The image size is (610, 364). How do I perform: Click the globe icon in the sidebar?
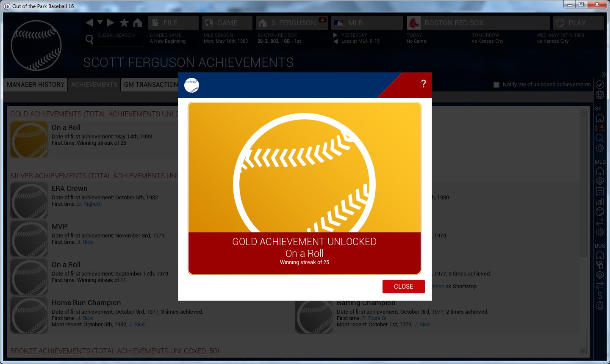tap(600, 95)
